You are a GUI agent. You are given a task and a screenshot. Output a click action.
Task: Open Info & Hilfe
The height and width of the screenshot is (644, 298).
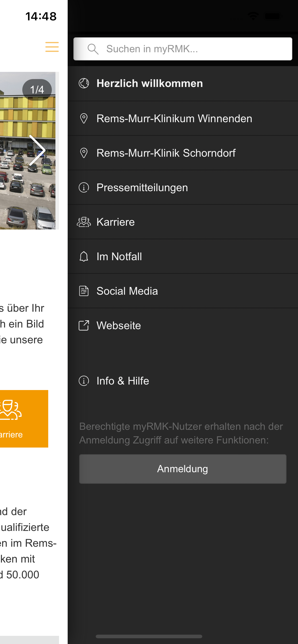183,381
